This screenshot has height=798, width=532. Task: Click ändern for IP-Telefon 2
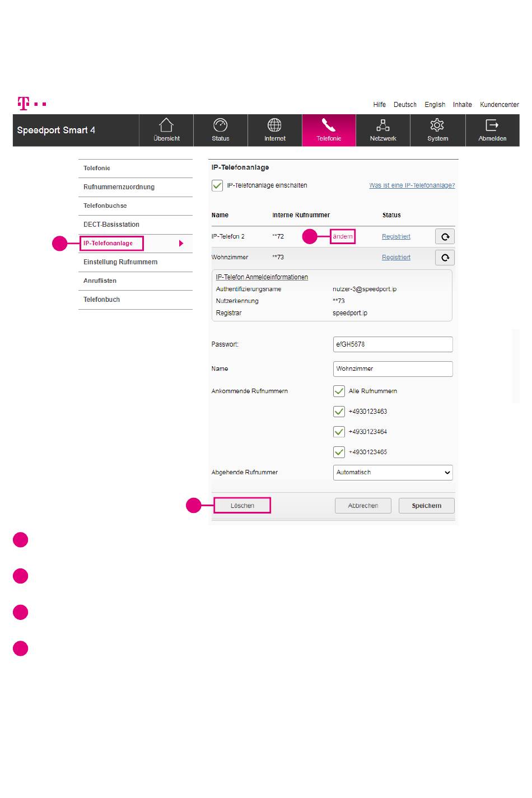[343, 236]
